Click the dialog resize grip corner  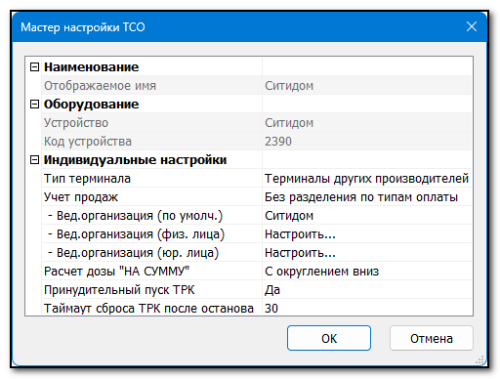pyautogui.click(x=480, y=360)
